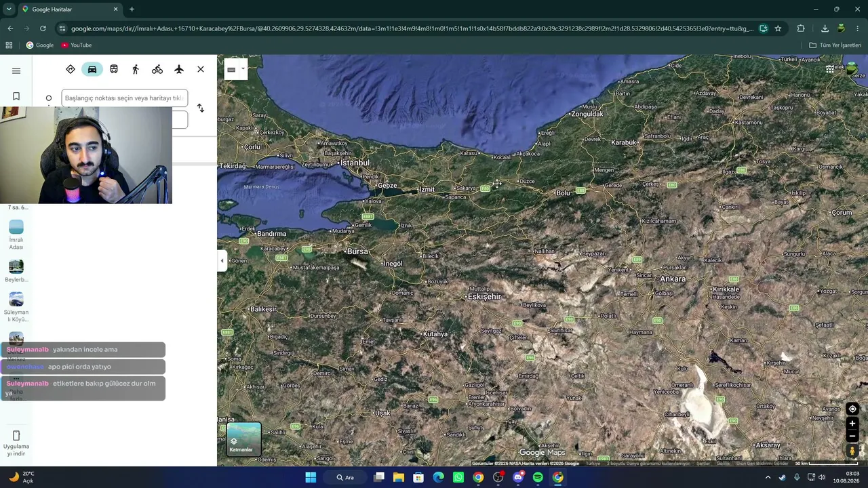Open the Chrome apps grid shortcut

click(x=9, y=45)
